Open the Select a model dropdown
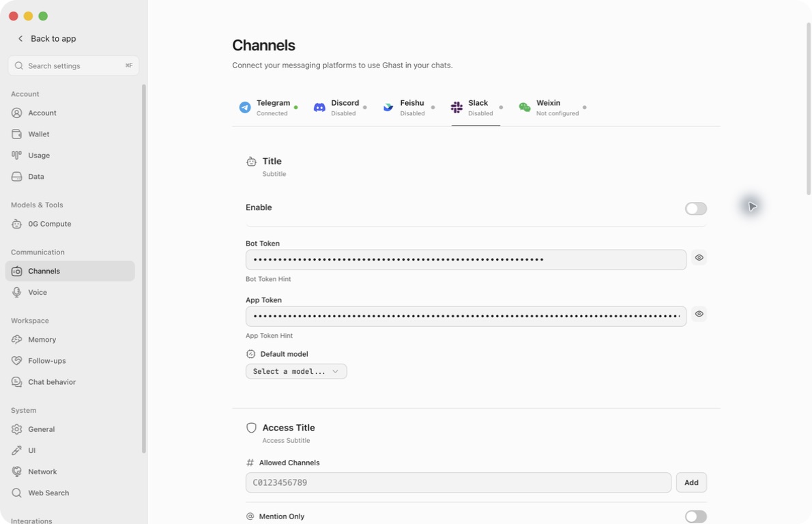This screenshot has width=812, height=524. coord(296,371)
